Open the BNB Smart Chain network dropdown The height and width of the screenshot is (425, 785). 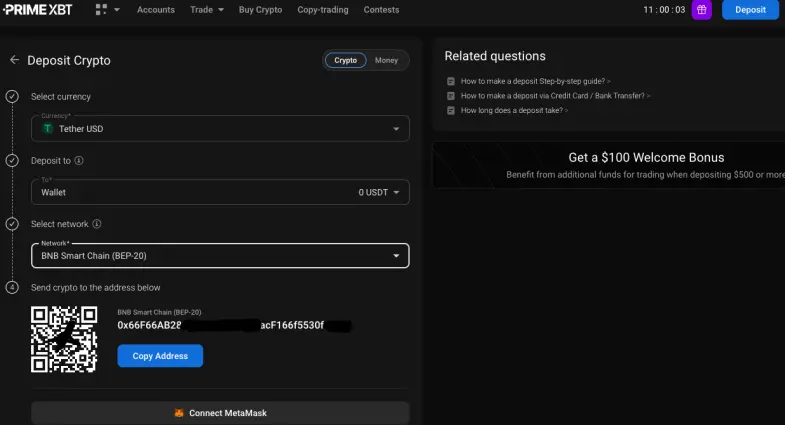click(x=220, y=256)
